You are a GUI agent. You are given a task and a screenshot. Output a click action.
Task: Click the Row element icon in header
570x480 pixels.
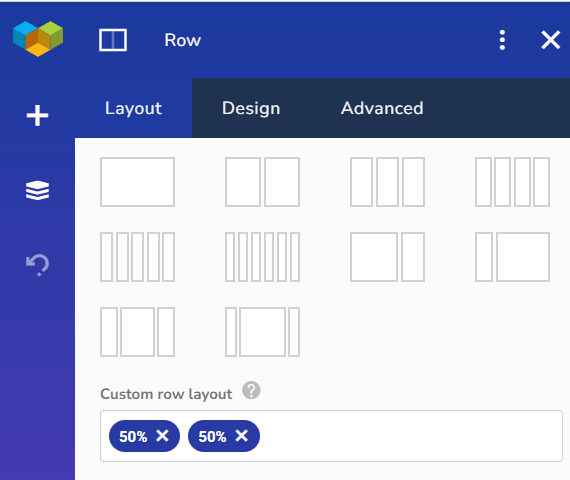[x=113, y=40]
